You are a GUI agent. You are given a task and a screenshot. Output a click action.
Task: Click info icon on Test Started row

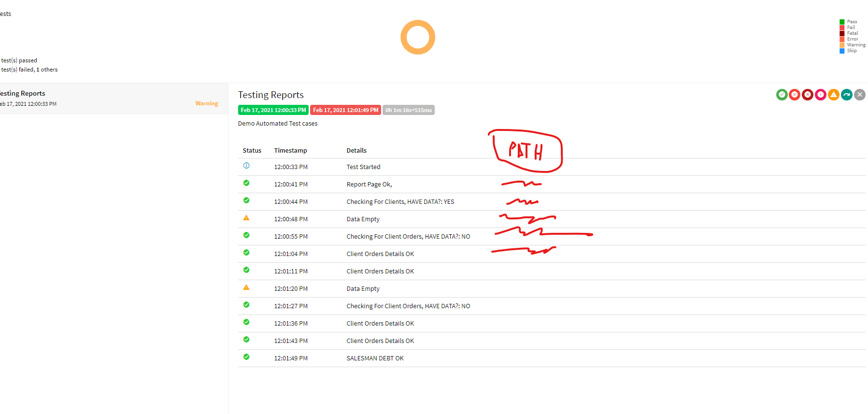(246, 166)
